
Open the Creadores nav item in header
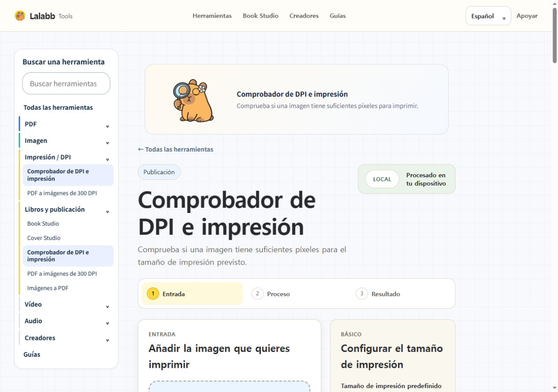[x=304, y=16]
